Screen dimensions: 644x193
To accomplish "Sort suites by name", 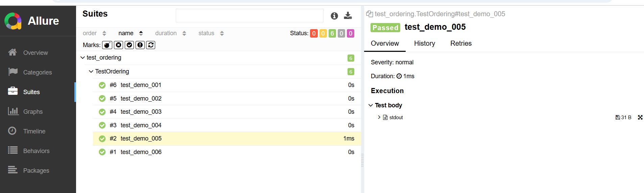I will click(x=130, y=33).
